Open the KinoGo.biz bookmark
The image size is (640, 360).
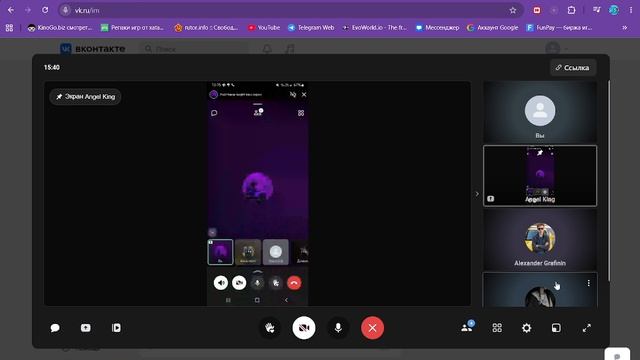pyautogui.click(x=60, y=28)
